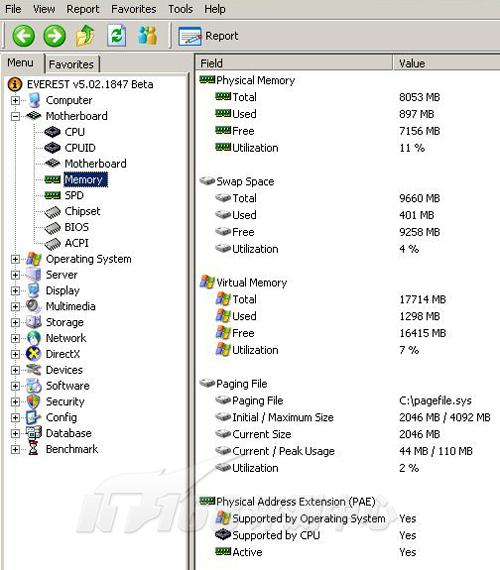This screenshot has width=500, height=570.
Task: Click the 17714 MB virtual total value
Action: click(422, 299)
